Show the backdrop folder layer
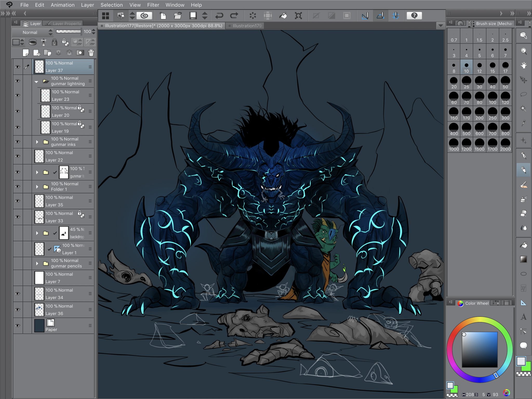Screen dimensions: 532x399 click(x=18, y=233)
